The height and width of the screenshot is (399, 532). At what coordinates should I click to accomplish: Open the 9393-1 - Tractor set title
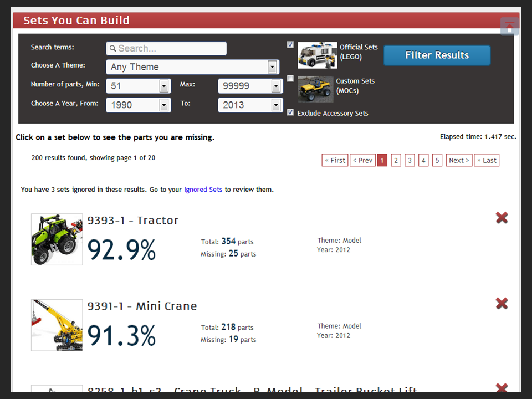(x=132, y=221)
